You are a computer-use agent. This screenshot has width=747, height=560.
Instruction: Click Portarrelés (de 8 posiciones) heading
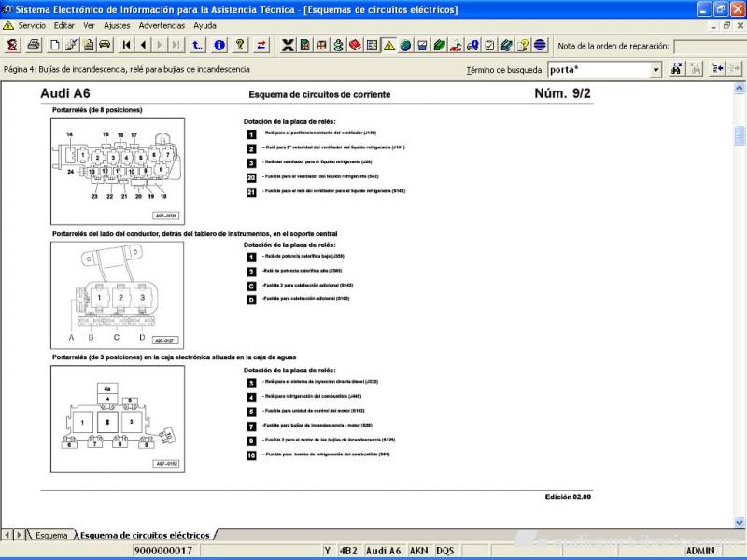coord(97,110)
